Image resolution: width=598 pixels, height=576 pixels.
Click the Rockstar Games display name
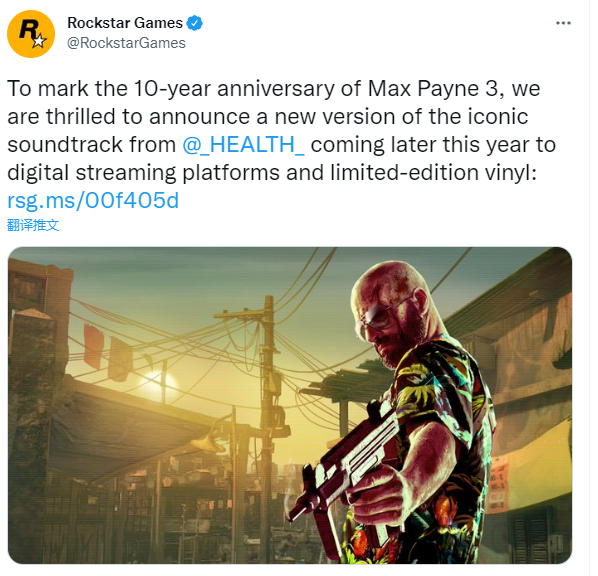click(x=125, y=23)
